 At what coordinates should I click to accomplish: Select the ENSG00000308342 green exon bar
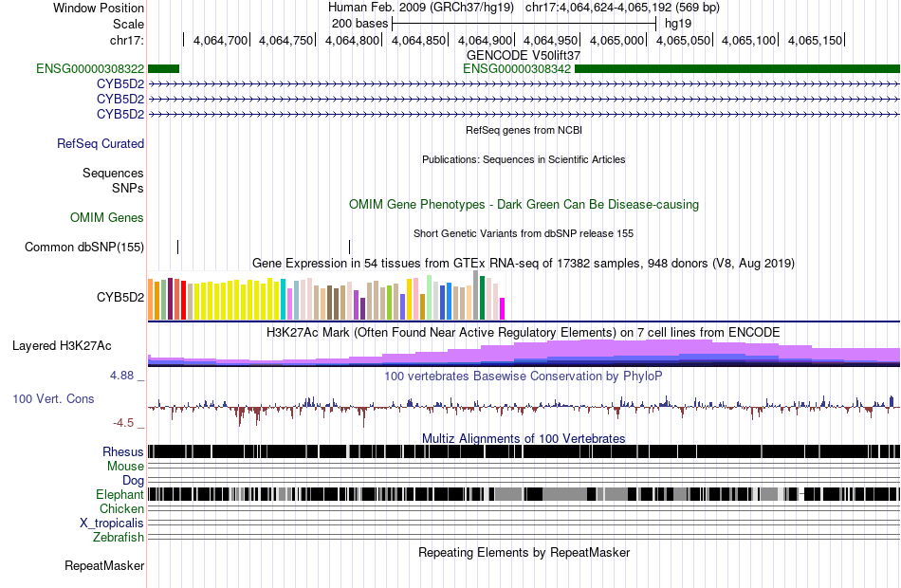(x=737, y=69)
